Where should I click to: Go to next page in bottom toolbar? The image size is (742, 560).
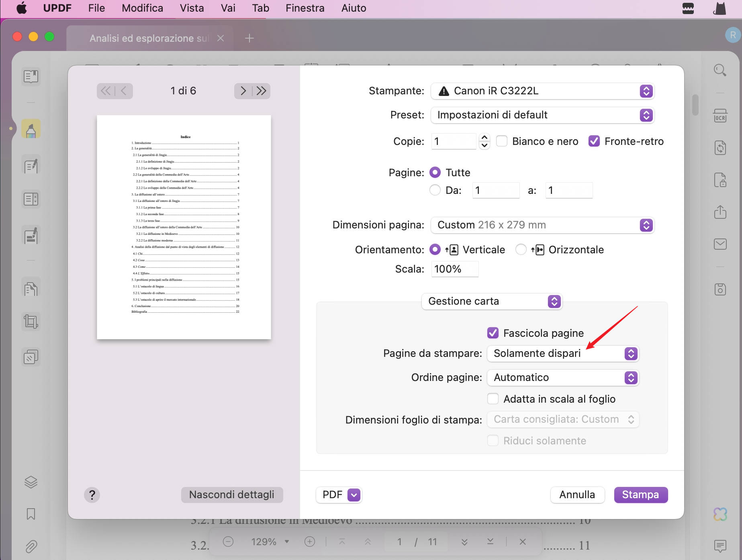pyautogui.click(x=464, y=542)
